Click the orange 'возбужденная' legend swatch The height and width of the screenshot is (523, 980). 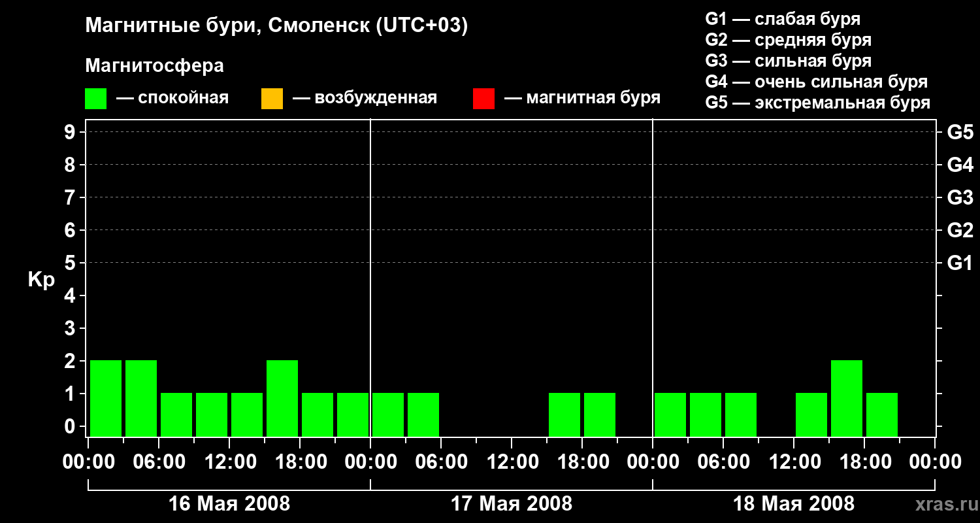272,99
